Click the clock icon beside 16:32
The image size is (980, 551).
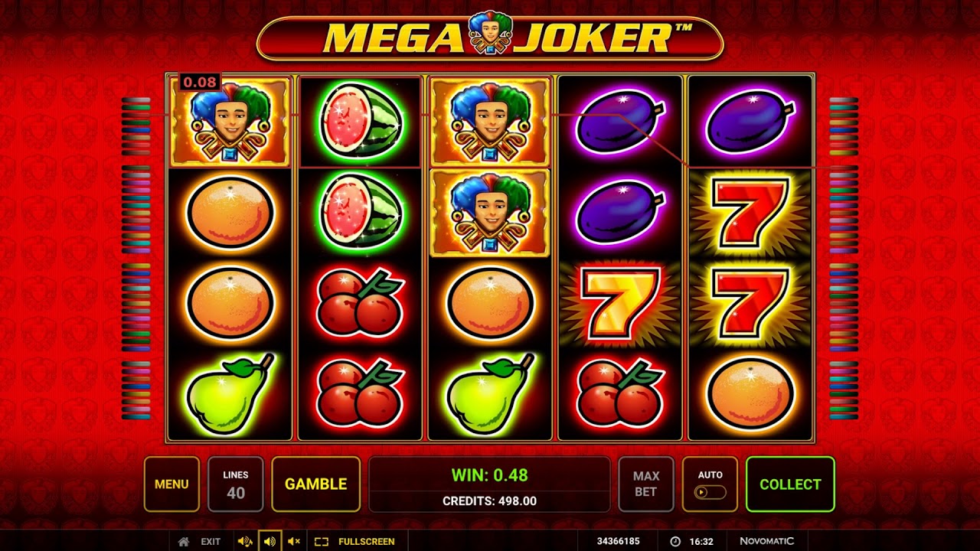[x=675, y=541]
